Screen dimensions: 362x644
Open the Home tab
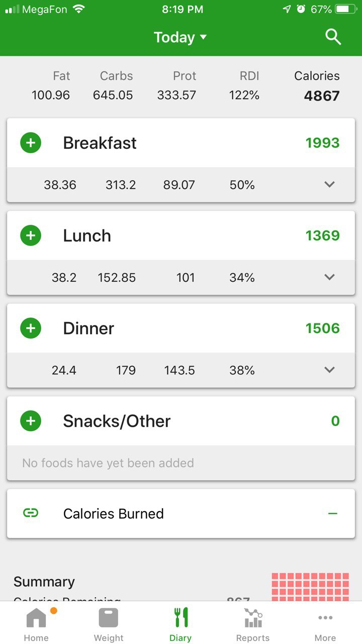(36, 625)
